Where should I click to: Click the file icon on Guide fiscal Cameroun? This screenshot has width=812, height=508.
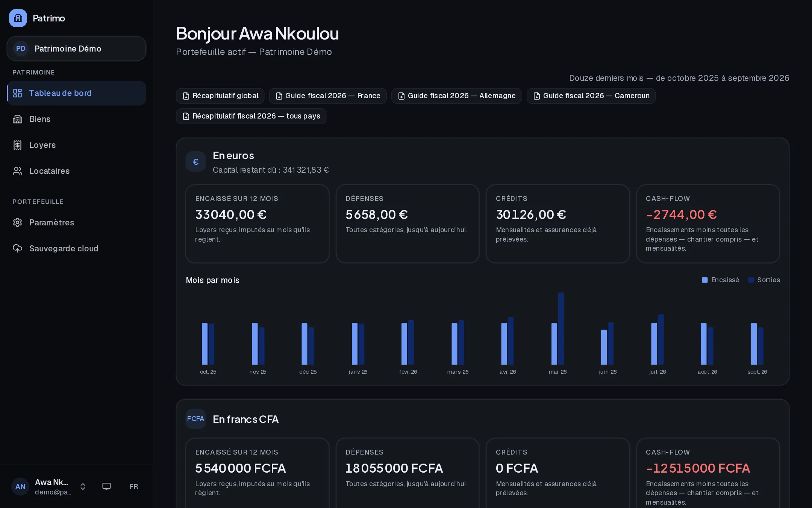[537, 96]
